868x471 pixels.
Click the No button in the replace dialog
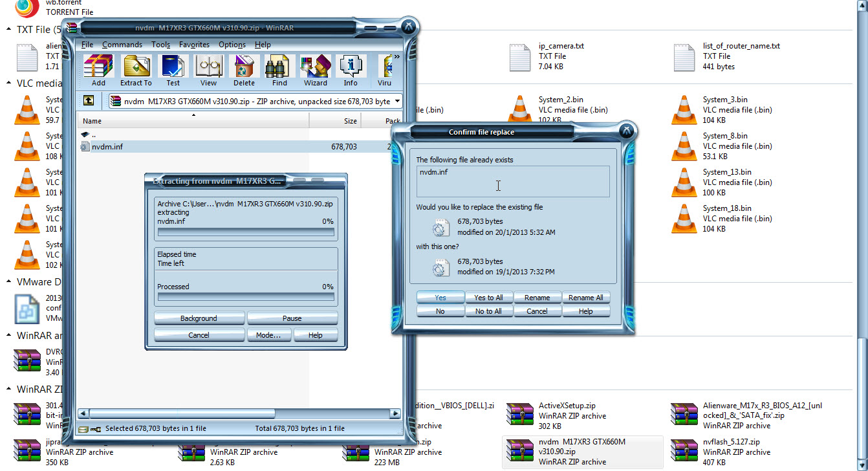(x=440, y=311)
